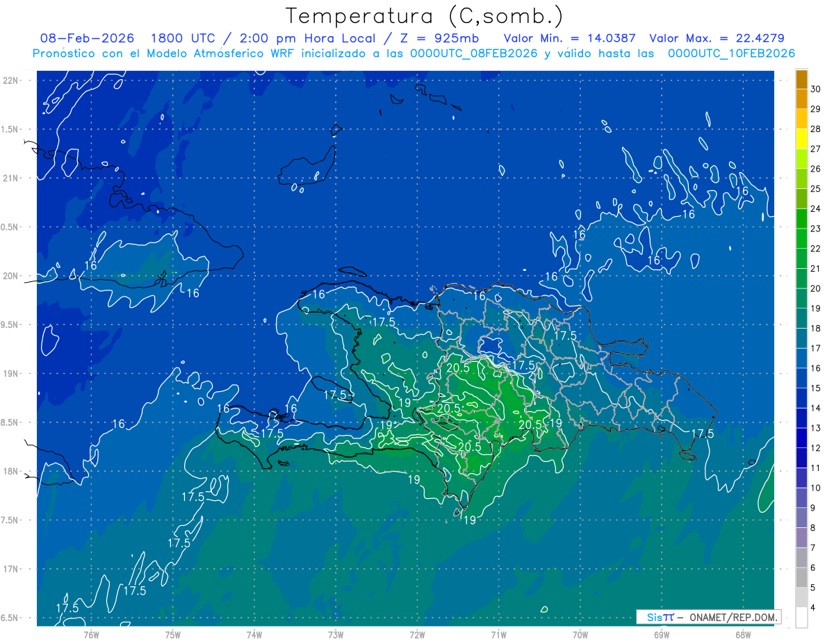This screenshot has width=834, height=644.
Task: Pick the legend color between 17 and 18
Action: [x=801, y=338]
